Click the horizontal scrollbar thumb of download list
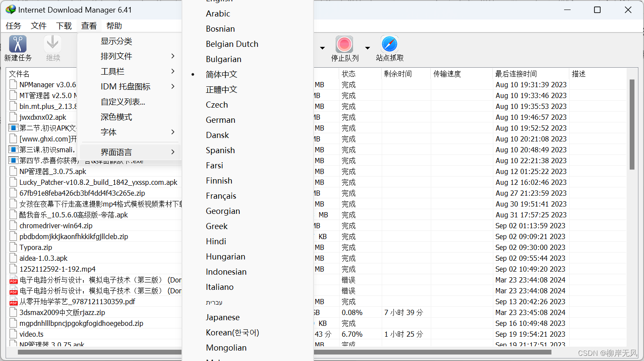644x361 pixels. point(284,352)
